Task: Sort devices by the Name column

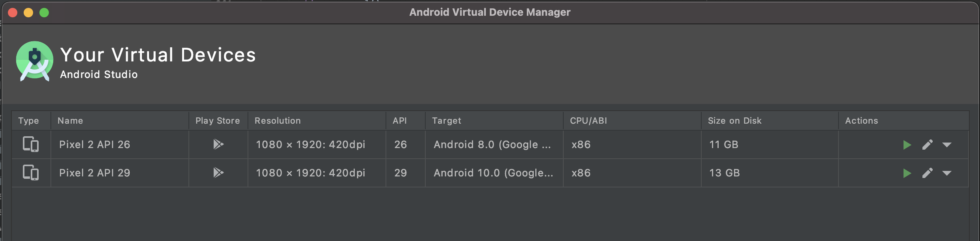Action: point(70,120)
